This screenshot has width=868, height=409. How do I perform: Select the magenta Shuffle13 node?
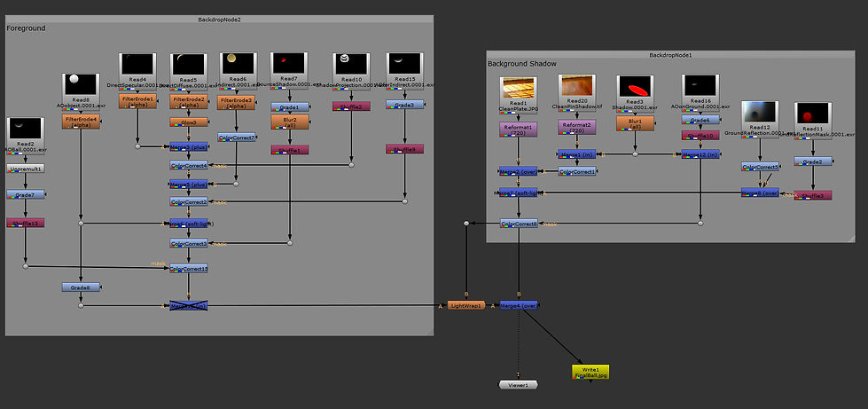pyautogui.click(x=26, y=223)
